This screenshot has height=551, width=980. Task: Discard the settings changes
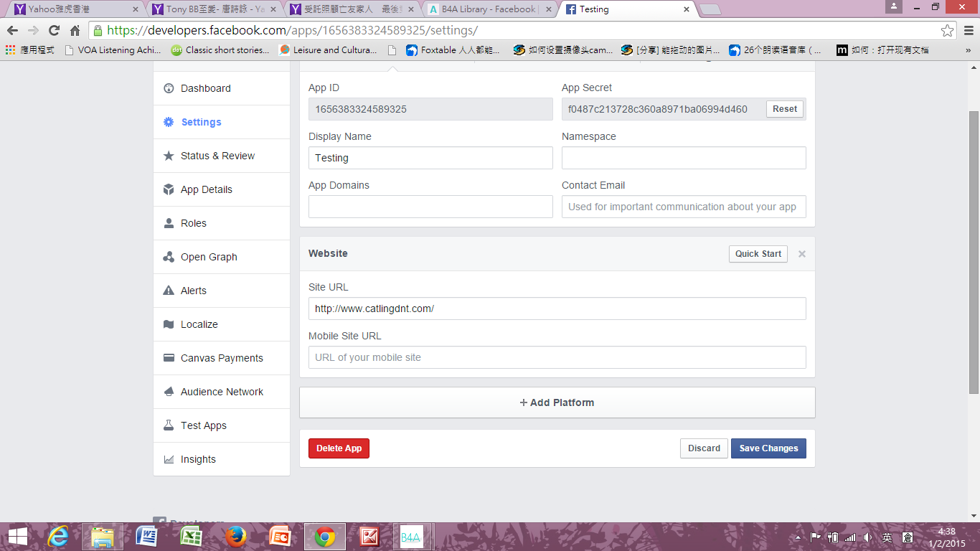coord(704,448)
